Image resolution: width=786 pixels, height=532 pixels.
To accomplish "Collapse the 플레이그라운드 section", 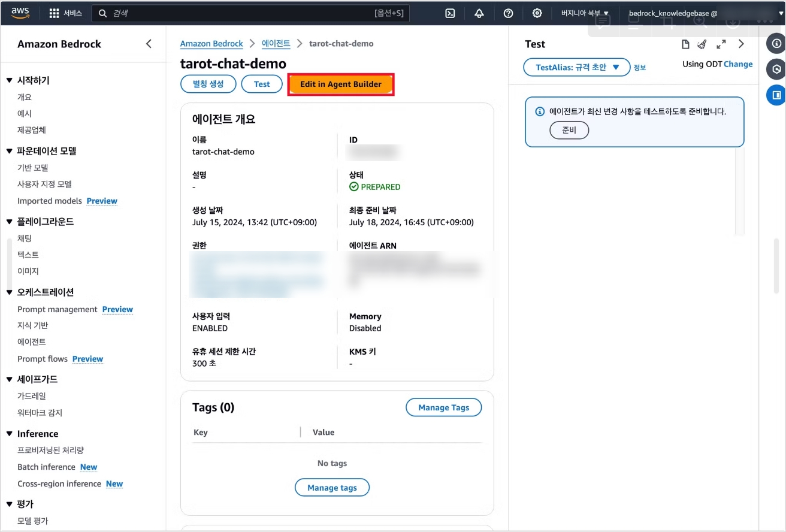I will tap(9, 222).
